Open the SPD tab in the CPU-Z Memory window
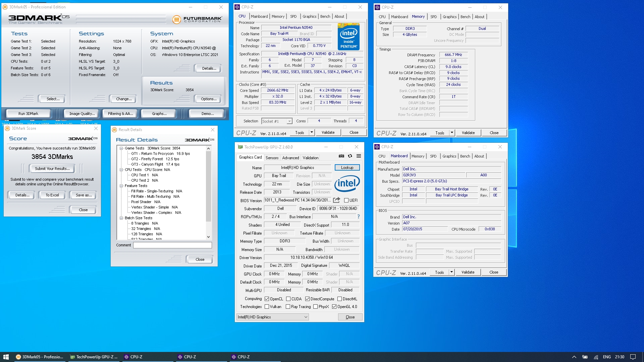 pyautogui.click(x=434, y=17)
